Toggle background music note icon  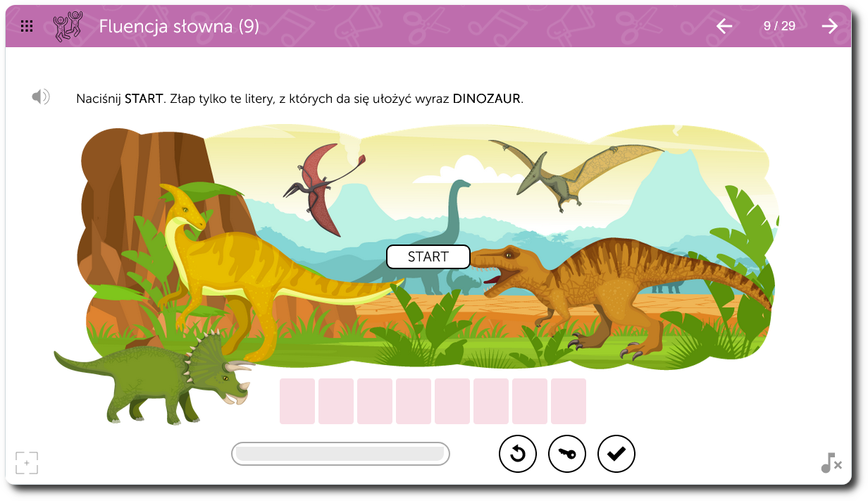click(831, 463)
